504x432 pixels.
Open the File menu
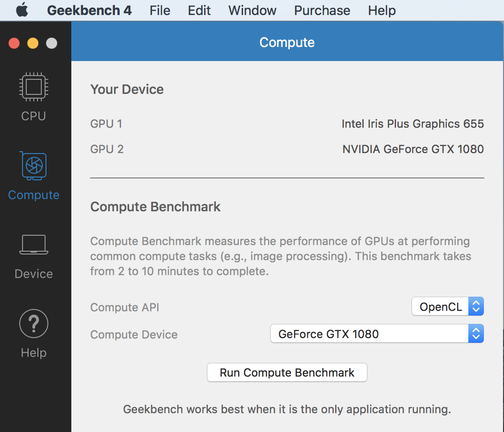click(x=160, y=10)
